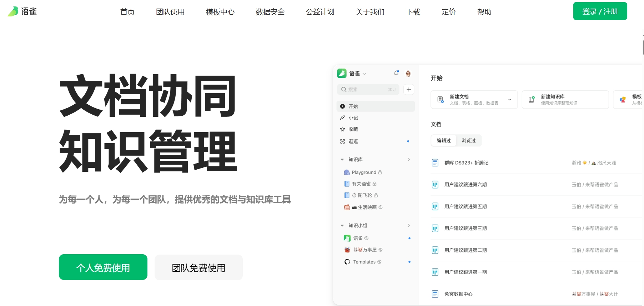The height and width of the screenshot is (306, 644).
Task: Open 关于我们 navigation item
Action: (370, 12)
